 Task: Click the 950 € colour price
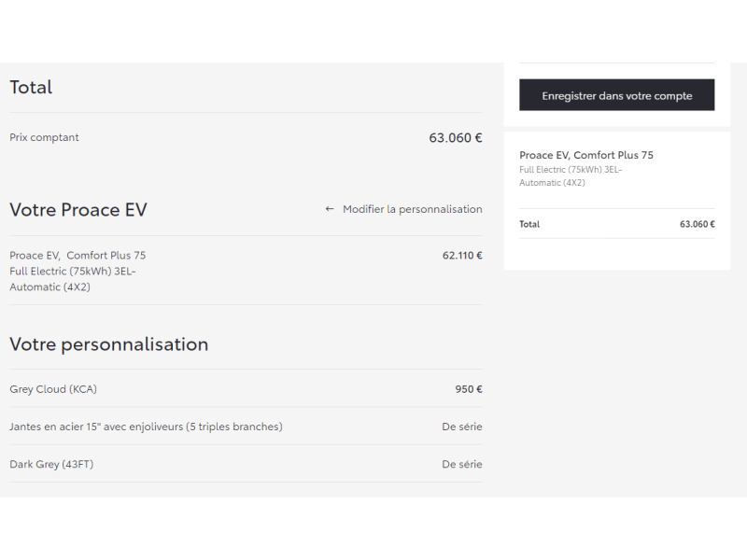(469, 389)
